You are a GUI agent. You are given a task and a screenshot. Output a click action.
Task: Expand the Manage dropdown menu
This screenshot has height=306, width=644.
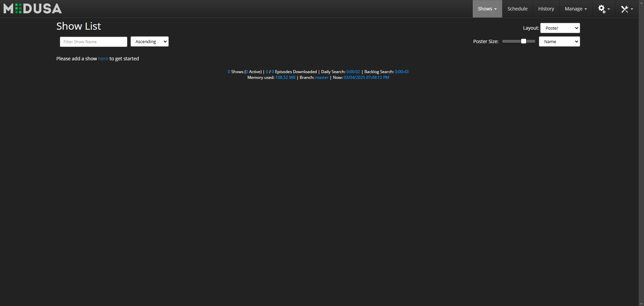(x=575, y=9)
